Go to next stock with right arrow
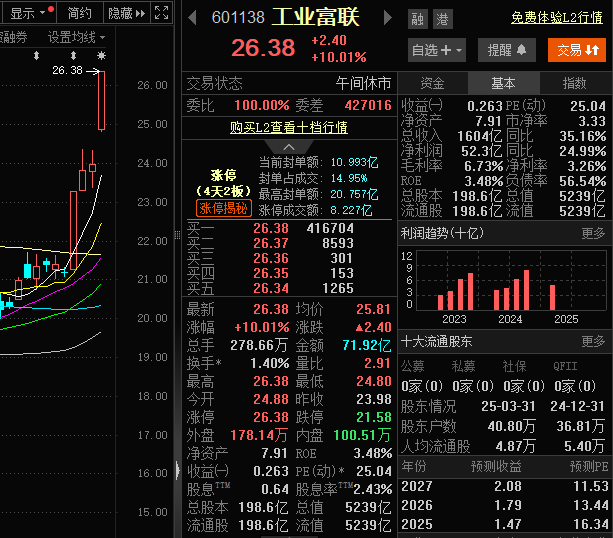 (x=387, y=18)
